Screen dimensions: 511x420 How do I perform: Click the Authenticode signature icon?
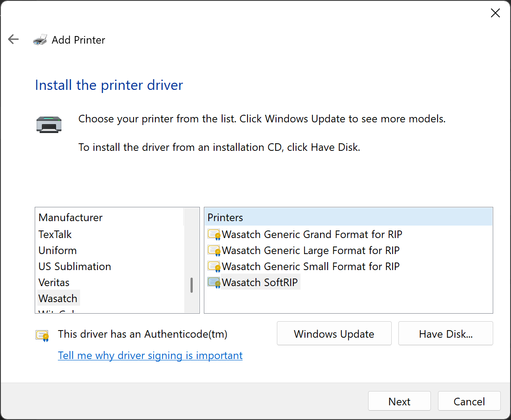(42, 335)
